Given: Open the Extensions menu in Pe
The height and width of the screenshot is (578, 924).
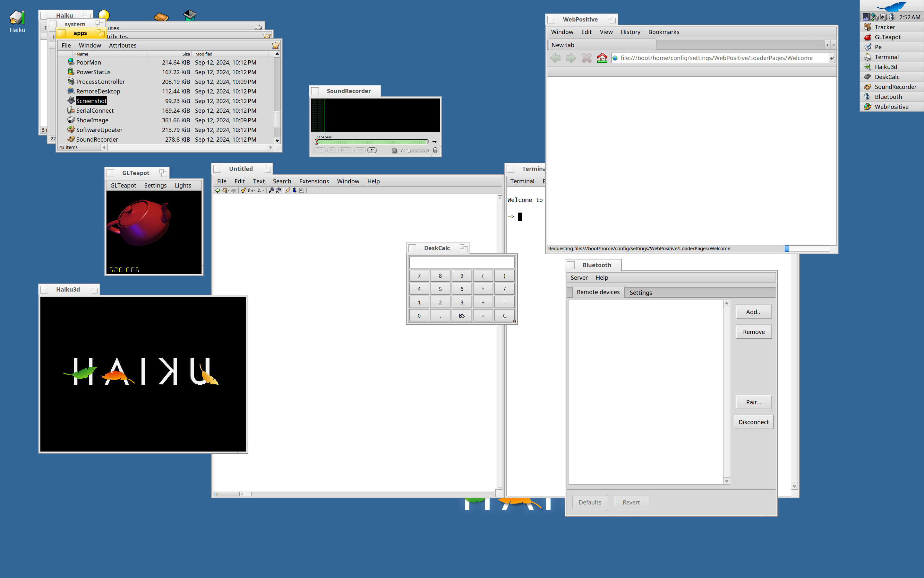Looking at the screenshot, I should (314, 181).
